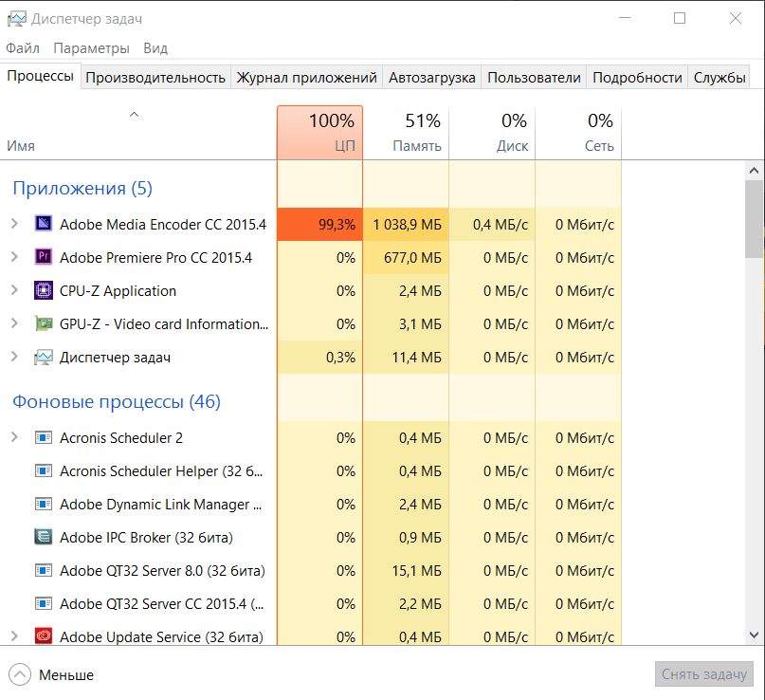Click the Снять задачу button
The height and width of the screenshot is (700, 765).
(704, 674)
